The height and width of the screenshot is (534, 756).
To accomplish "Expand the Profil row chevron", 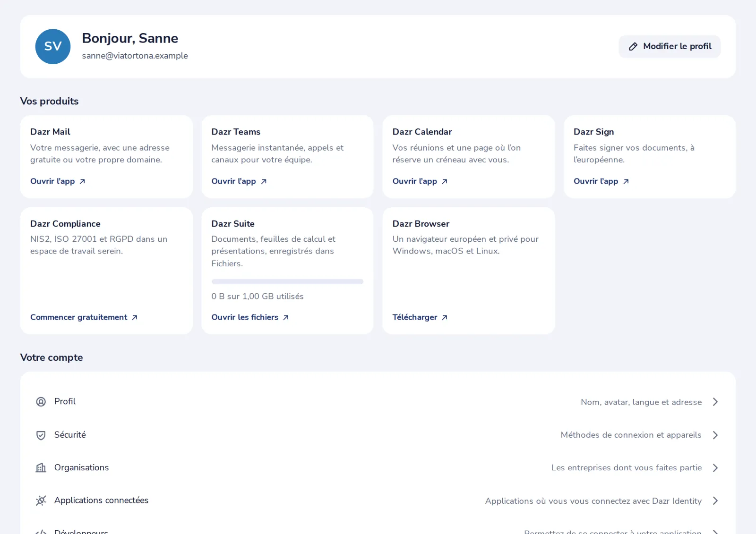I will pyautogui.click(x=715, y=402).
